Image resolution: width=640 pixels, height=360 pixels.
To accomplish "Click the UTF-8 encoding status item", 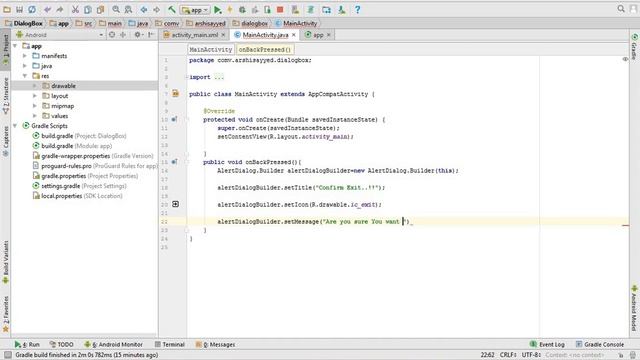I will 531,355.
